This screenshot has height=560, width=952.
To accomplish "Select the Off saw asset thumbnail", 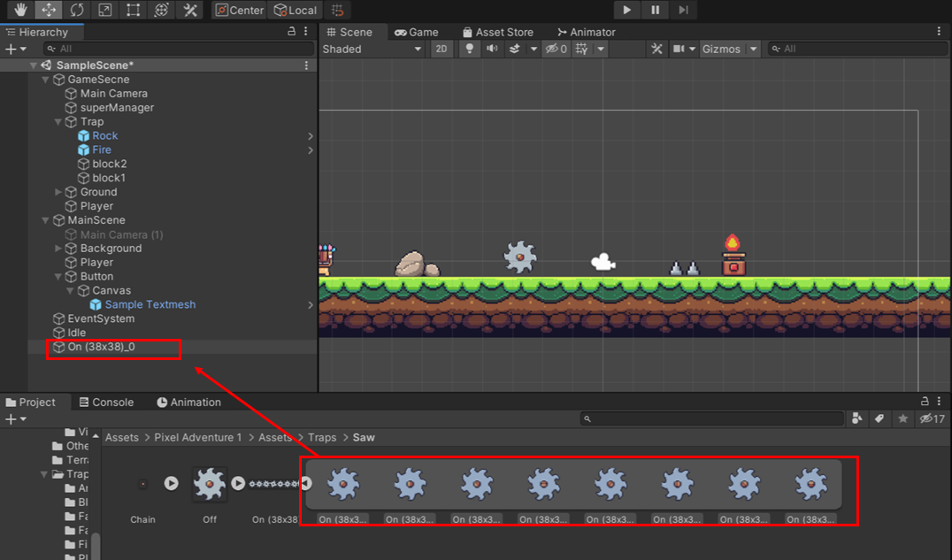I will coord(210,484).
